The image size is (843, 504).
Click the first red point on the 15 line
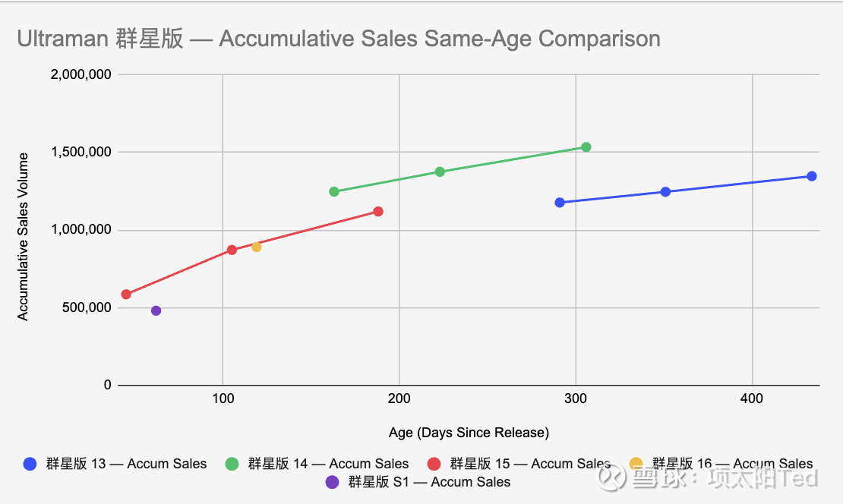point(126,295)
